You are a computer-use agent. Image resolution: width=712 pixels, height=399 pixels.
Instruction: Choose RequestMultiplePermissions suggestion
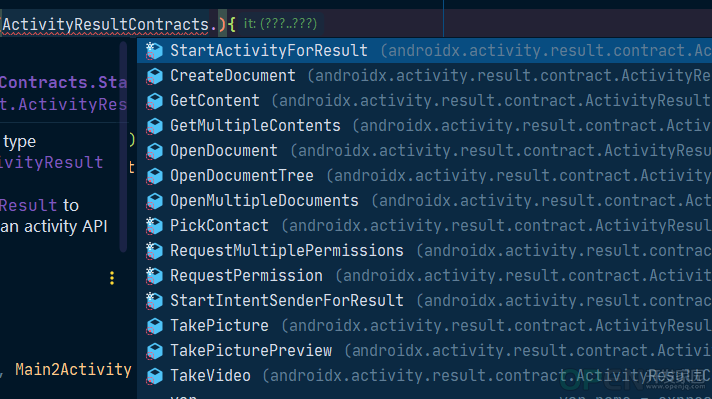tap(425, 250)
